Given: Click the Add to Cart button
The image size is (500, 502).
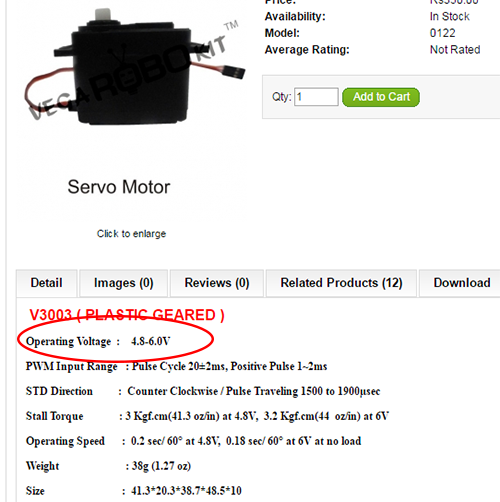Looking at the screenshot, I should [x=381, y=97].
